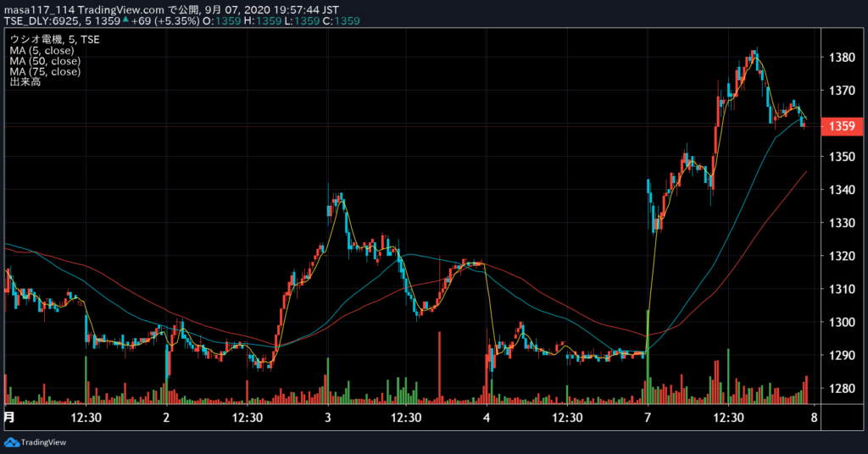The height and width of the screenshot is (454, 868).
Task: Click the 出来高 volume indicator label
Action: click(x=25, y=82)
